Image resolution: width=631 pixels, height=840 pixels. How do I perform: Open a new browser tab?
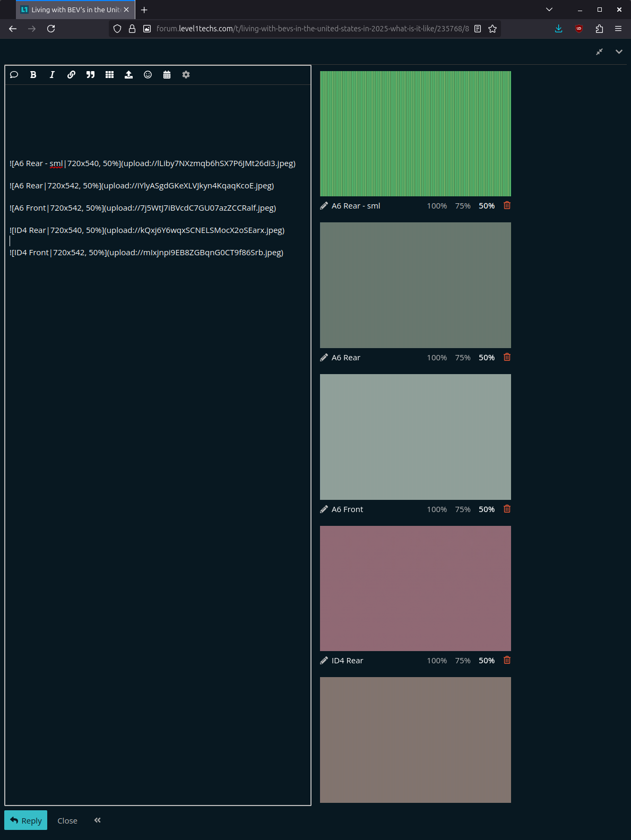coord(144,10)
